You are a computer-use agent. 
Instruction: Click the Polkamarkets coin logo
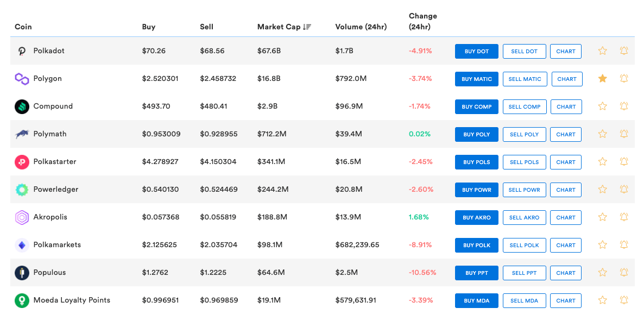click(22, 245)
